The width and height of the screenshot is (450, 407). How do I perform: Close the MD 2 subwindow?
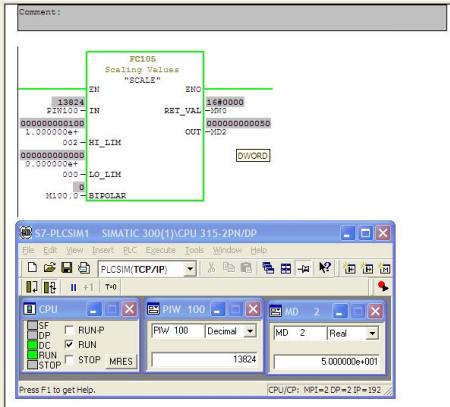pyautogui.click(x=375, y=312)
